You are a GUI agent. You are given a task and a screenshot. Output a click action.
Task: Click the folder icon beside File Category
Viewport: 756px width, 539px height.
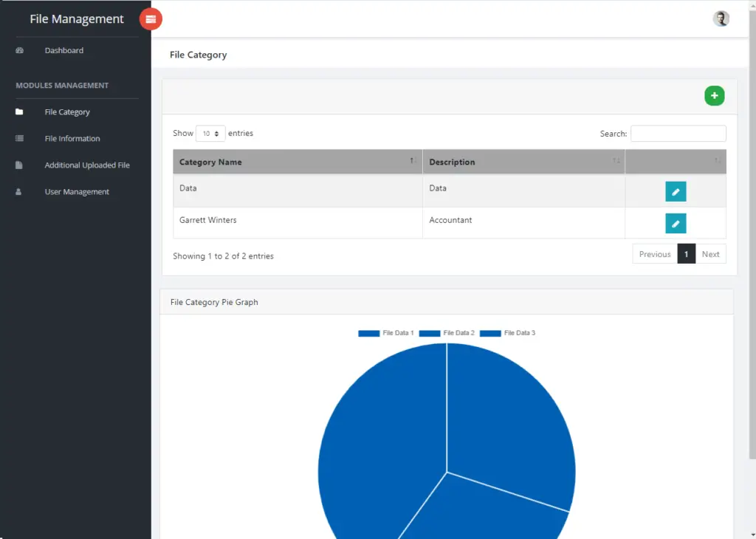point(18,111)
